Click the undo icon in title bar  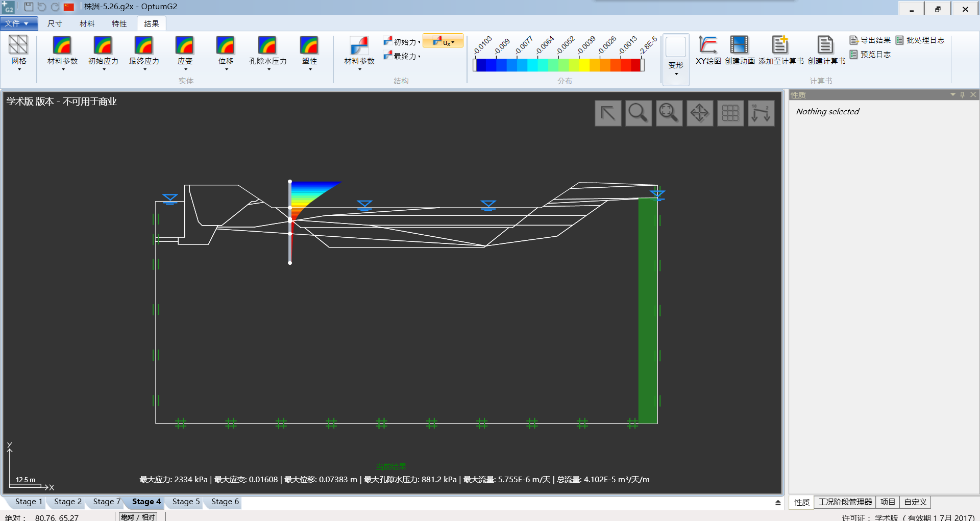[x=42, y=7]
